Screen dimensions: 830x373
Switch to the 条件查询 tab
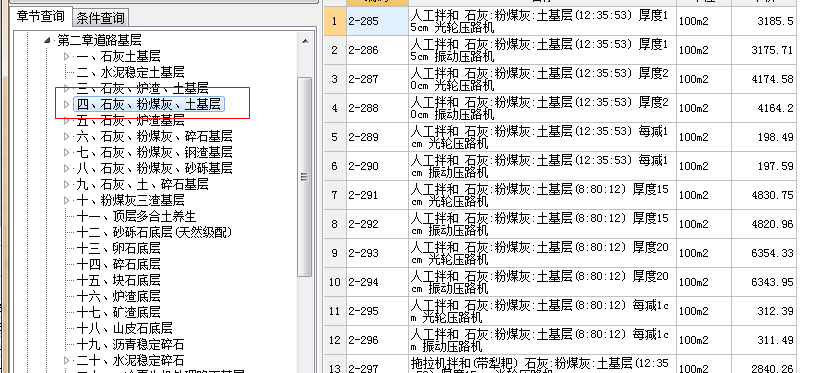[x=101, y=18]
